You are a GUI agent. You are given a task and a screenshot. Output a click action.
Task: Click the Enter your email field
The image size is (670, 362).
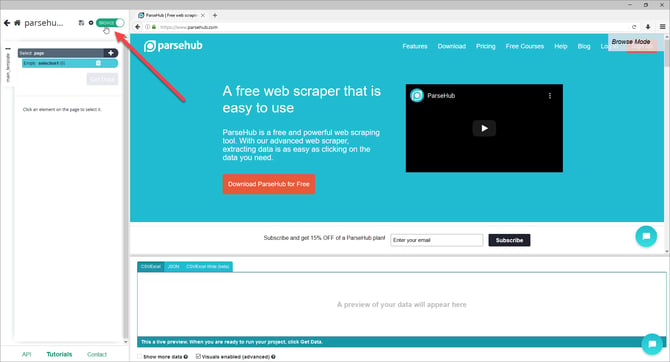coord(437,240)
